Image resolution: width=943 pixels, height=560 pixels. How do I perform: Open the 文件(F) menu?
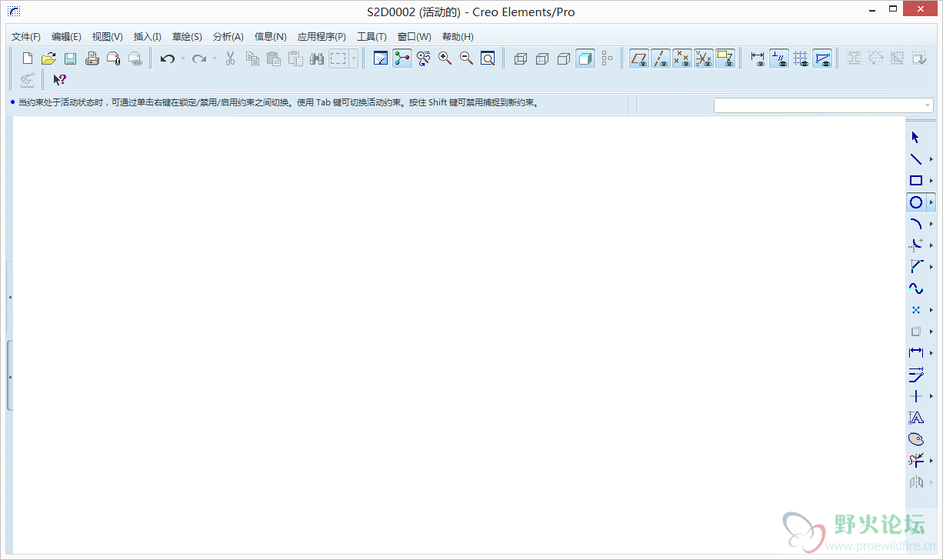coord(26,36)
